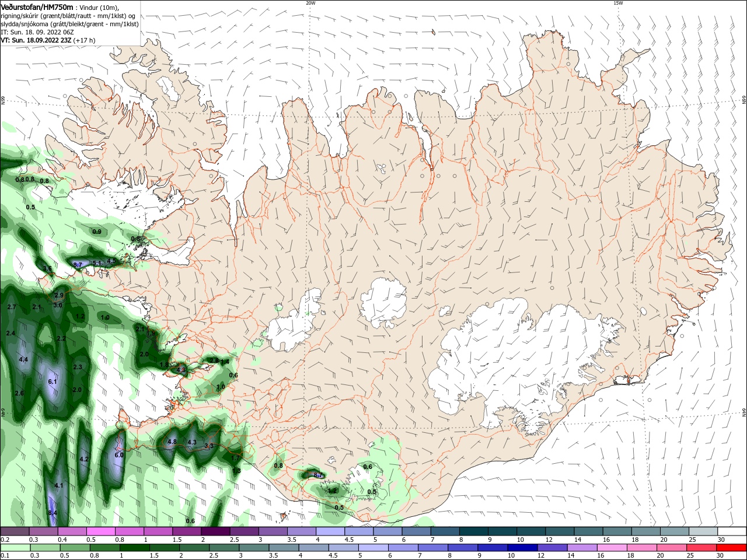Viewport: 747px width, 560px height.
Task: Click the 4.1 precipitation value
Action: coord(58,485)
